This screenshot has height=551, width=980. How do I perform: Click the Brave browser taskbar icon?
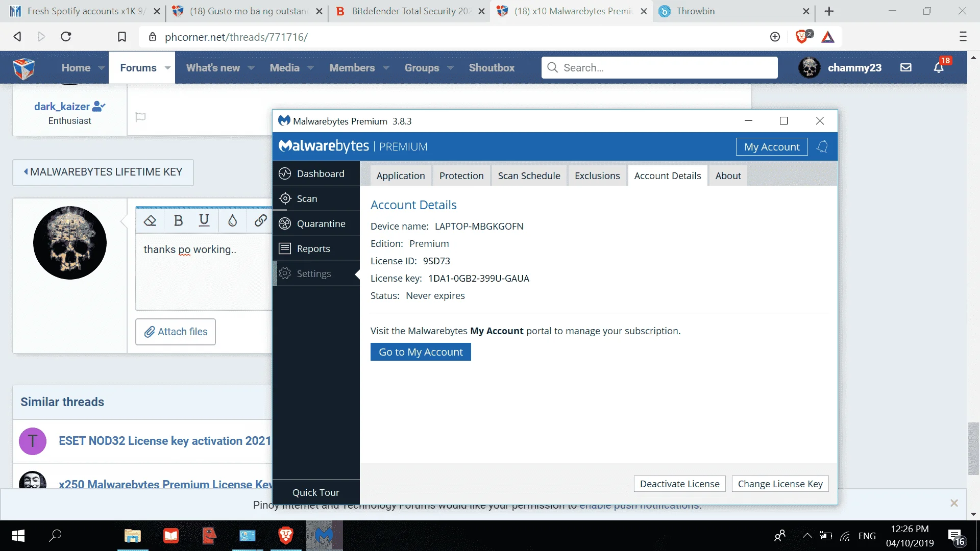pos(286,536)
